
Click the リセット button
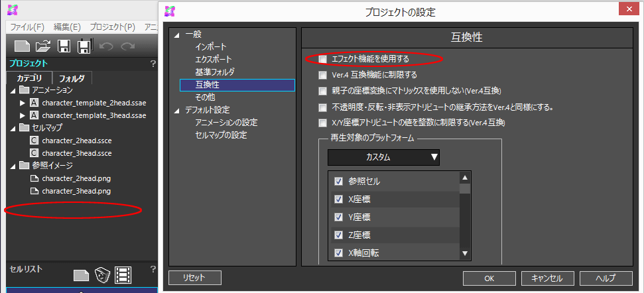[x=195, y=278]
